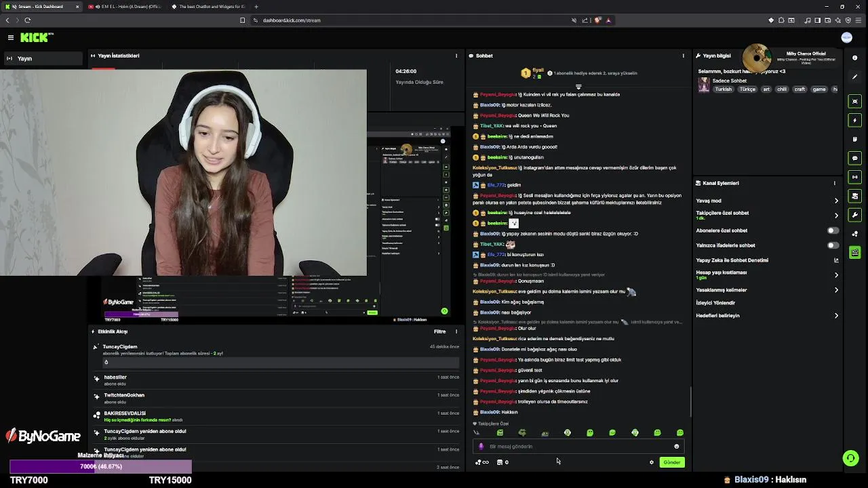Screen dimensions: 868x488
Task: Click the game tag chip
Action: 819,89
